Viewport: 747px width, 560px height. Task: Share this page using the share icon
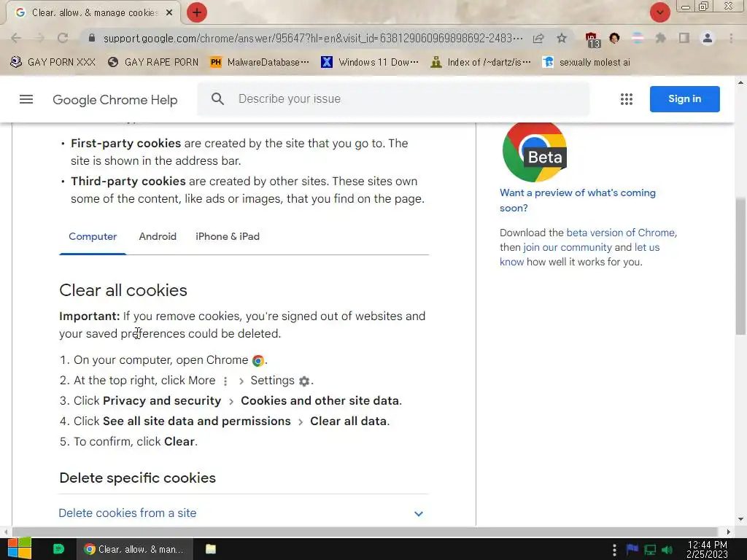tap(538, 38)
